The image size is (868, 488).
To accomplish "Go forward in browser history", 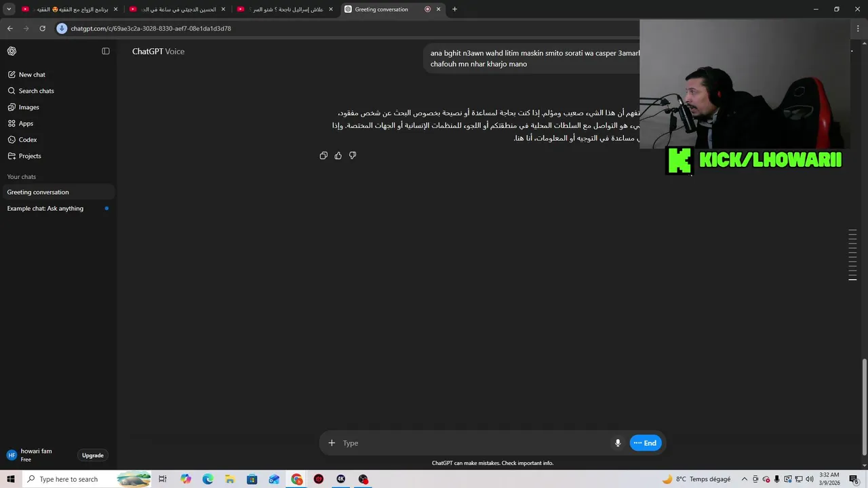I will coord(26,28).
